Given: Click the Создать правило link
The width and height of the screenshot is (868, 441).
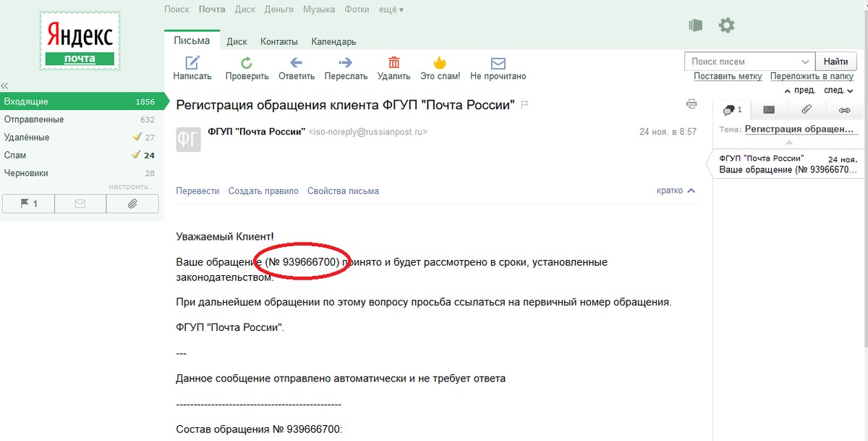Looking at the screenshot, I should point(263,191).
